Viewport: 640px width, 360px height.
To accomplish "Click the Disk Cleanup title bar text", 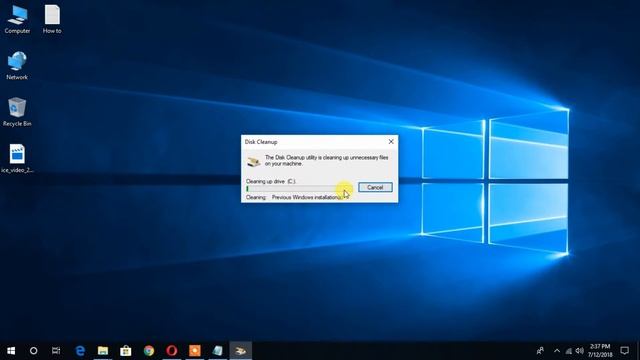I will pos(261,142).
